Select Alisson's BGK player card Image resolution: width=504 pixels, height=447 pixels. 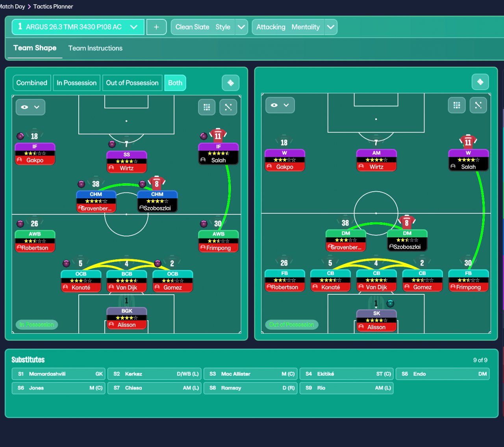click(127, 318)
